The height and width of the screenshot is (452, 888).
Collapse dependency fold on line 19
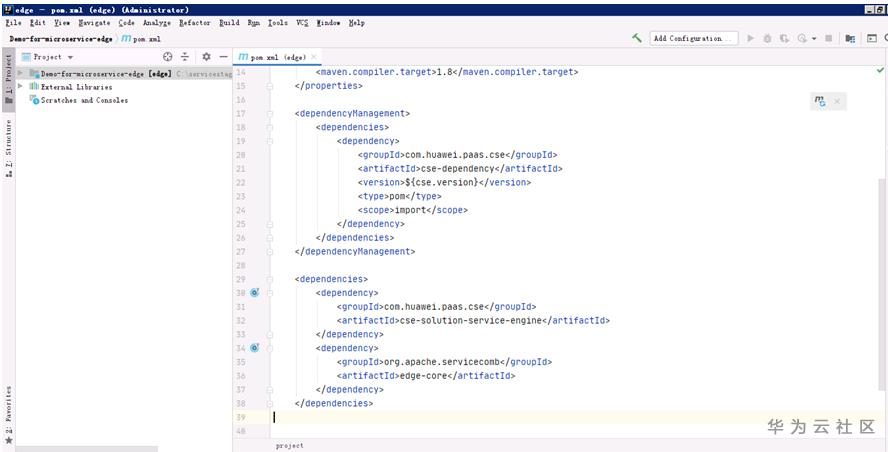click(x=270, y=141)
